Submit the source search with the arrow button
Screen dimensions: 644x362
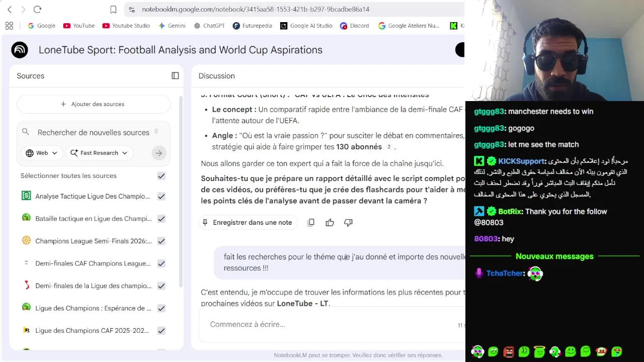(158, 153)
